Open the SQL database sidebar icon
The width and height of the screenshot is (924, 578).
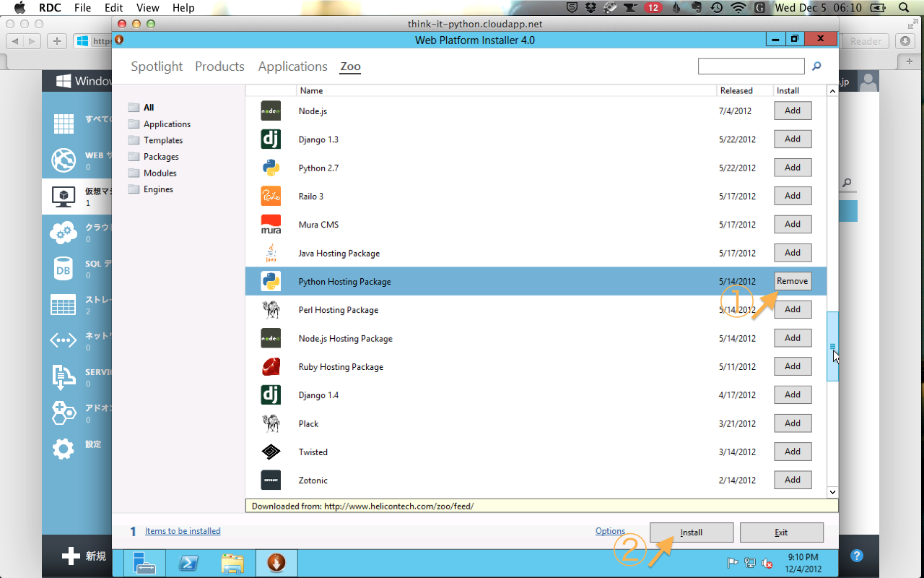(64, 269)
